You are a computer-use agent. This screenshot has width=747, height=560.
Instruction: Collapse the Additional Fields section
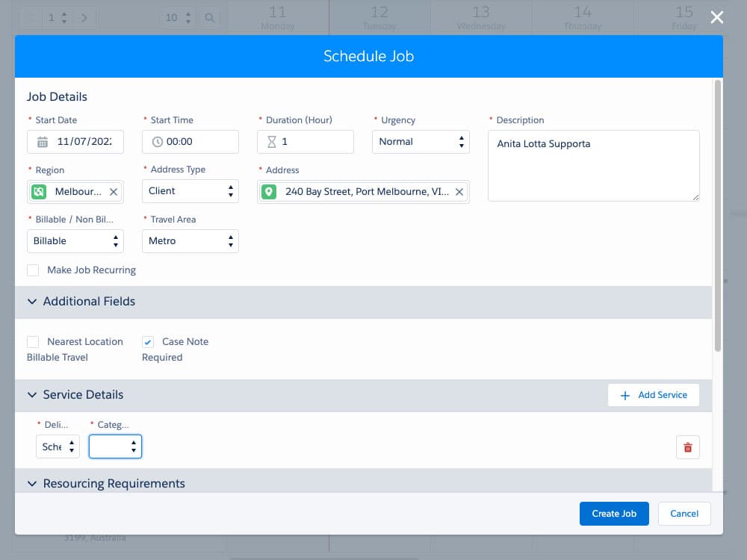click(x=32, y=302)
